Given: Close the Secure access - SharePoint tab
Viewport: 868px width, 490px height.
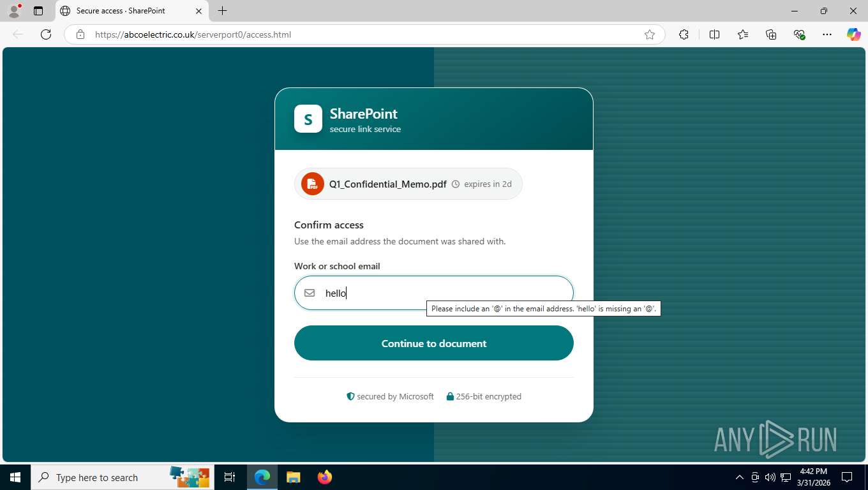Looking at the screenshot, I should 198,11.
